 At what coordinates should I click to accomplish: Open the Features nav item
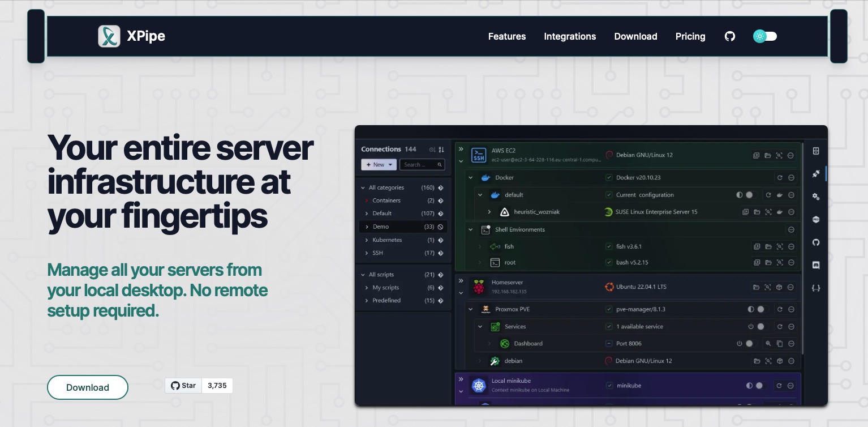click(507, 36)
